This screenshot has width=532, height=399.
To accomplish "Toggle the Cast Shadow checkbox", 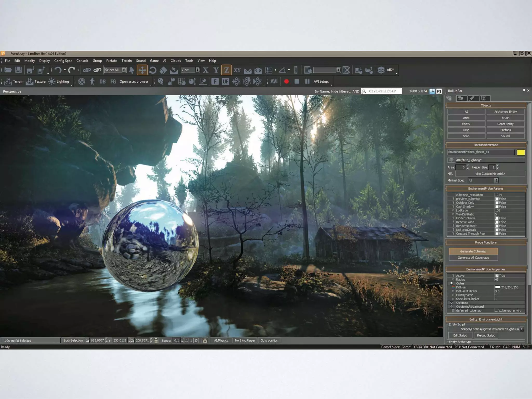I will point(497,207).
